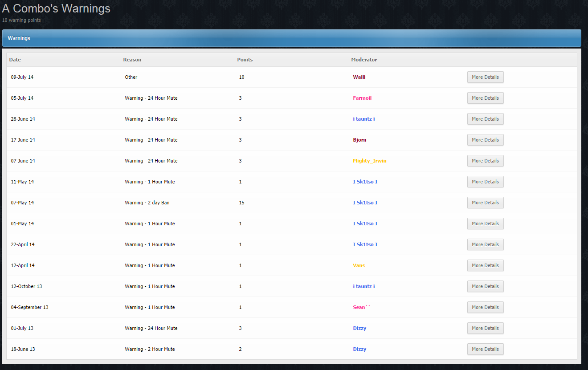Open More Details for the 12-April 14 warning
This screenshot has width=588, height=370.
[485, 265]
